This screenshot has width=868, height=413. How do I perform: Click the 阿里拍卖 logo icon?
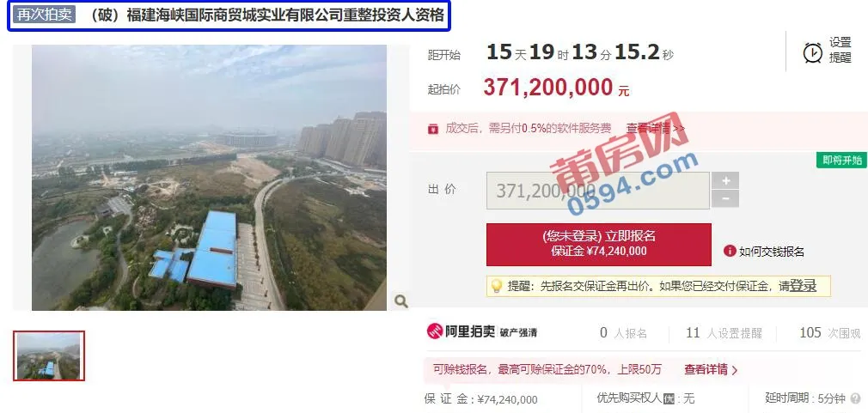[435, 331]
